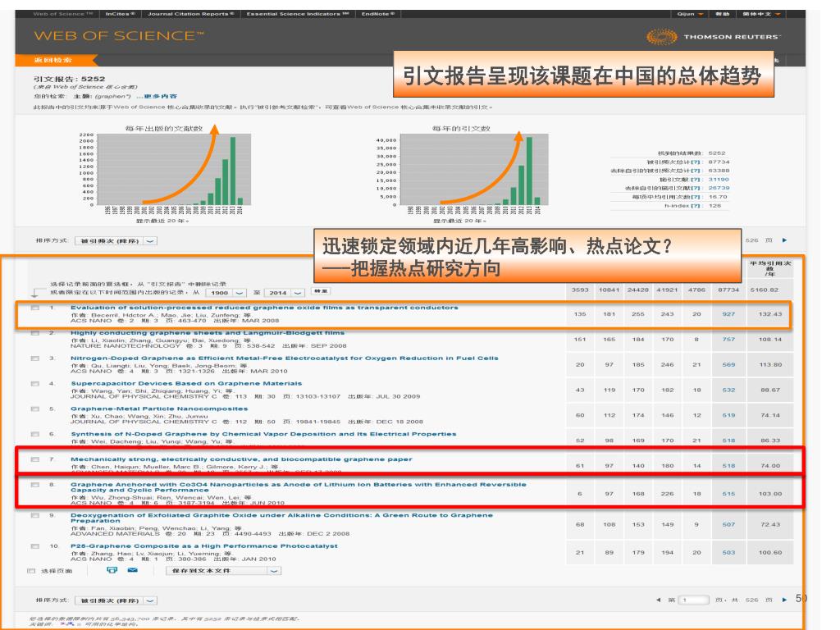Open Journal Citation Reports in top bar
The height and width of the screenshot is (630, 840).
point(190,14)
